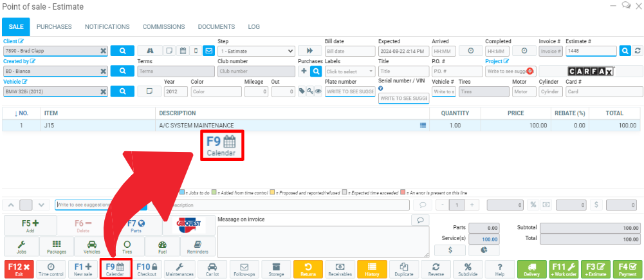Expand the row options for A/C SYSTEM MAINTENANCE
The image size is (644, 280).
click(x=423, y=126)
